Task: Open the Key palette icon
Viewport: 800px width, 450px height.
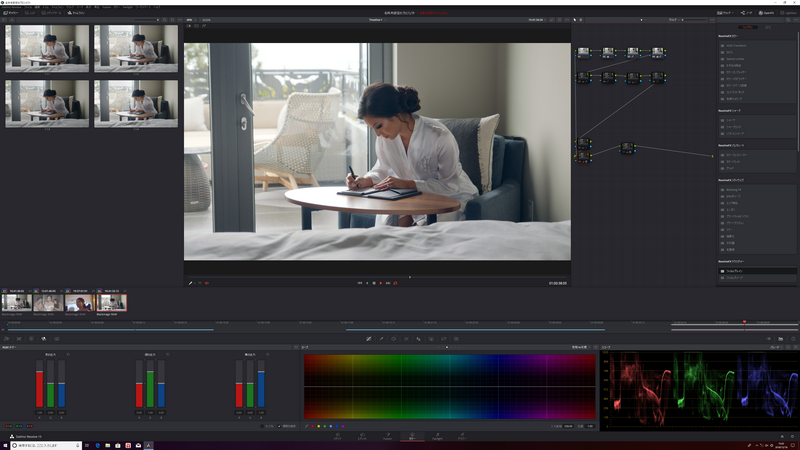Action: [x=431, y=339]
